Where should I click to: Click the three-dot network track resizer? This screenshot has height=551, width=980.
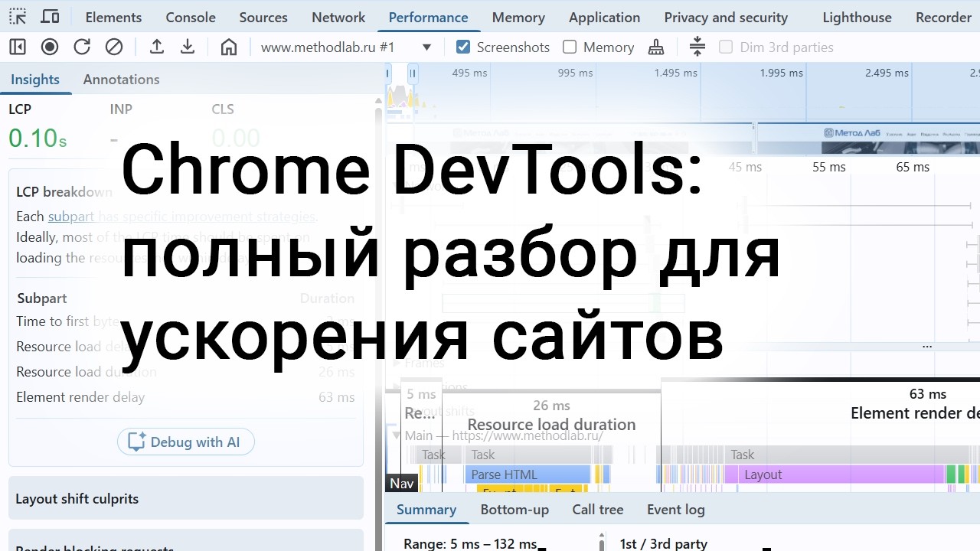pos(927,346)
